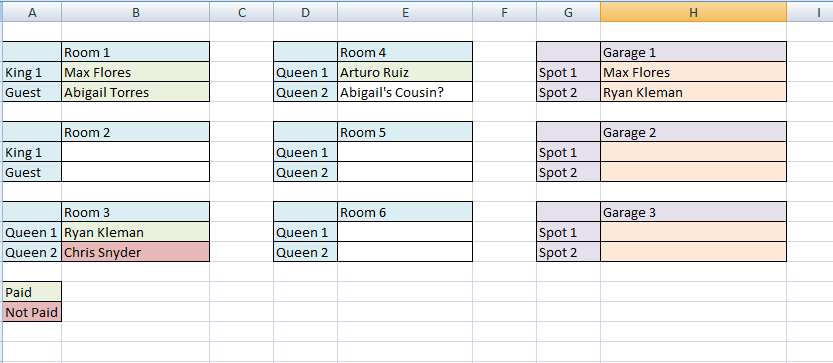Select column B header
The height and width of the screenshot is (363, 833).
(x=135, y=13)
